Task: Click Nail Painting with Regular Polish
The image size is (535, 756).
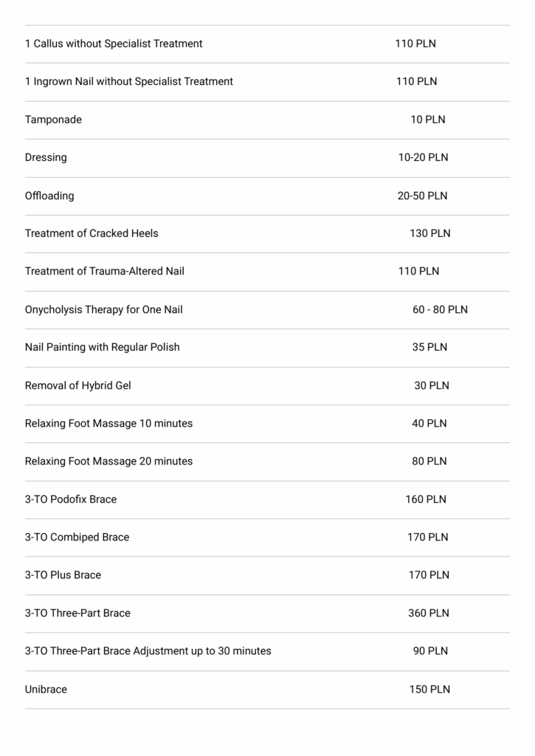Action: [103, 347]
